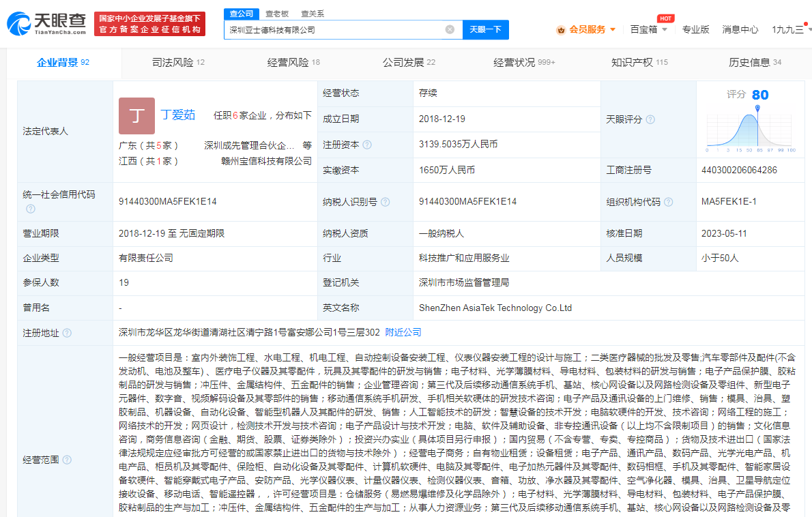Open help for 注册地址
The width and height of the screenshot is (812, 517).
(67, 333)
